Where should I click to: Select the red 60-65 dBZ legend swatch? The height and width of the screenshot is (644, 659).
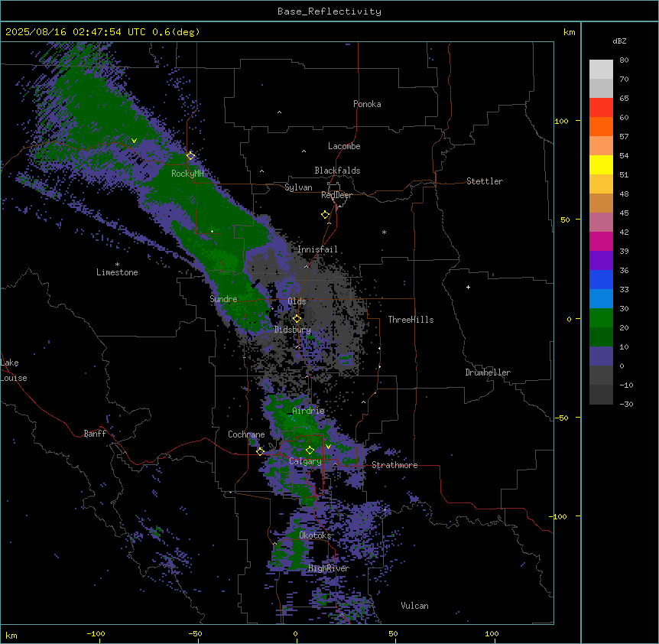[x=601, y=108]
